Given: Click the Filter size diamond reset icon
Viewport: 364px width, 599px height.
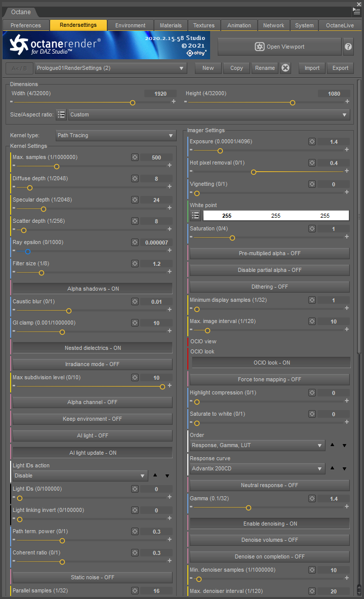Looking at the screenshot, I should (135, 263).
